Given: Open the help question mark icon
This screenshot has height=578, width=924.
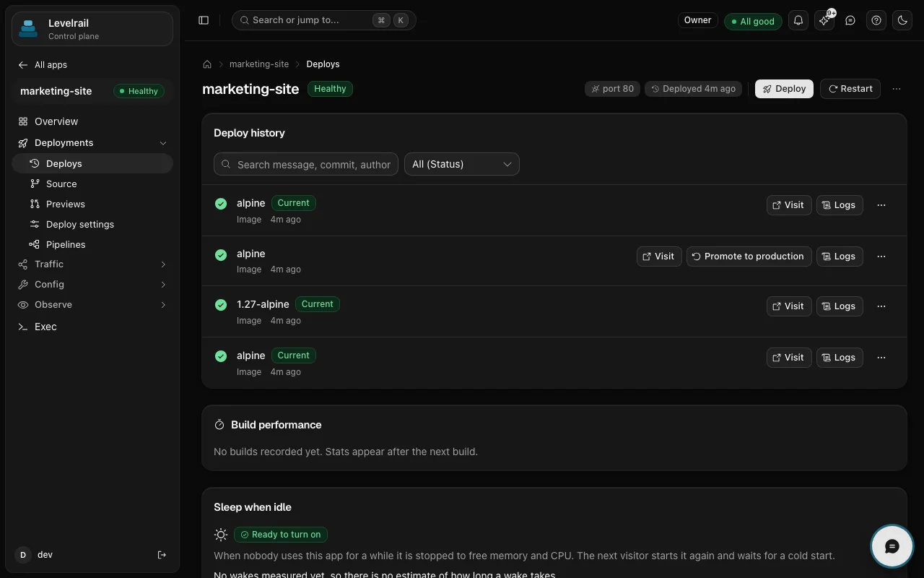Looking at the screenshot, I should click(876, 20).
